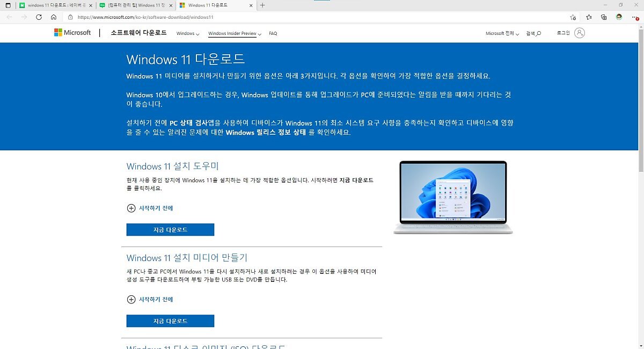This screenshot has width=644, height=349.
Task: Close the Windows 11 다운로드 tab
Action: click(x=251, y=5)
